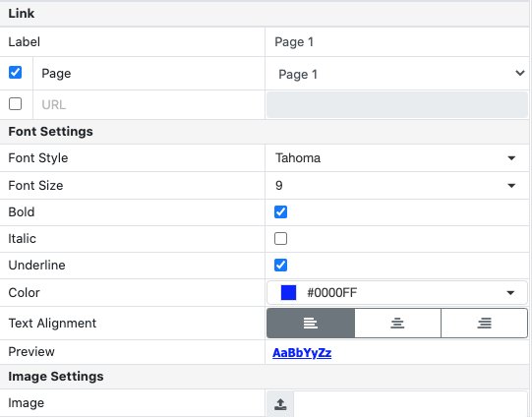532x417 pixels.
Task: Turn off the Bold checkbox
Action: tap(280, 212)
